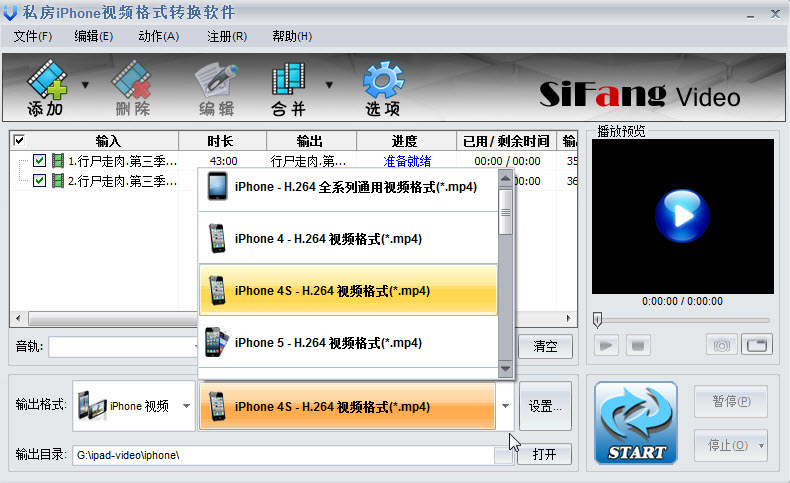790x483 pixels.
Task: Click the snapshot camera icon
Action: point(721,346)
